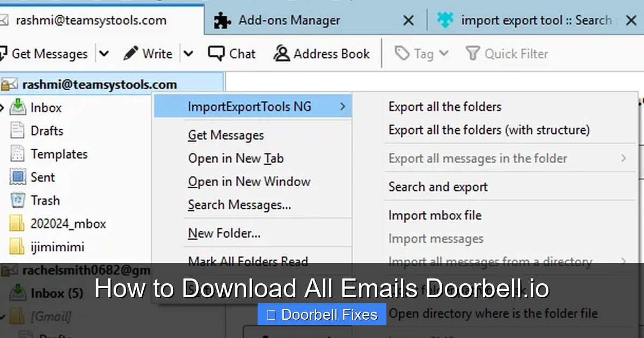Click the ijimimimi folder icon
This screenshot has width=644, height=338.
[x=18, y=247]
